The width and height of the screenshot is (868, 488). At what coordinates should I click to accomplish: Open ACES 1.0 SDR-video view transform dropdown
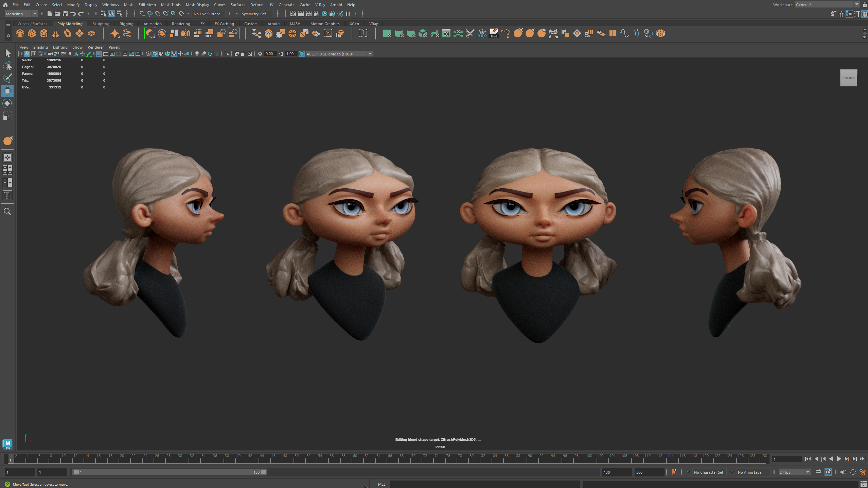[339, 54]
